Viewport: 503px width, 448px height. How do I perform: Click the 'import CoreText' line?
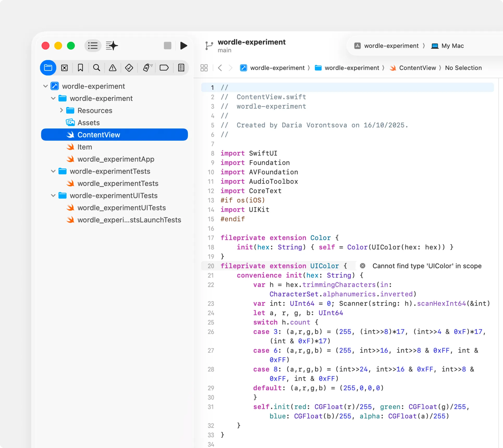pyautogui.click(x=251, y=191)
